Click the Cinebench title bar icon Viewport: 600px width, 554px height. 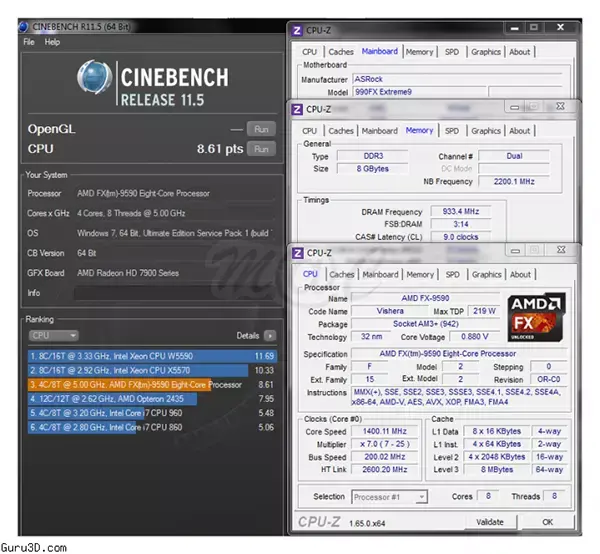[23, 26]
